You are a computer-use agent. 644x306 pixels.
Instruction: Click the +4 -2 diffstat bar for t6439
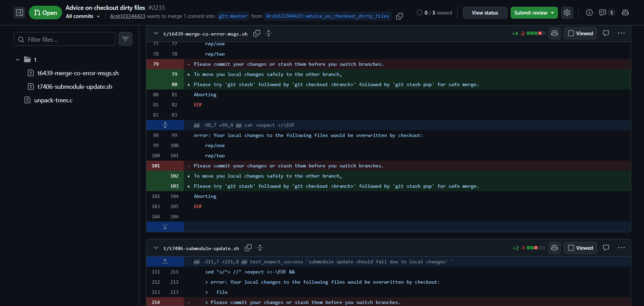[528, 33]
